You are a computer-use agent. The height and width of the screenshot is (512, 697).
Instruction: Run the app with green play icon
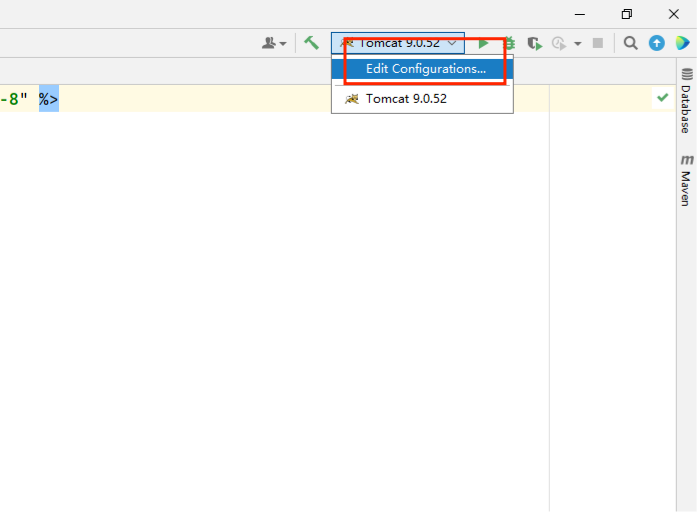483,43
